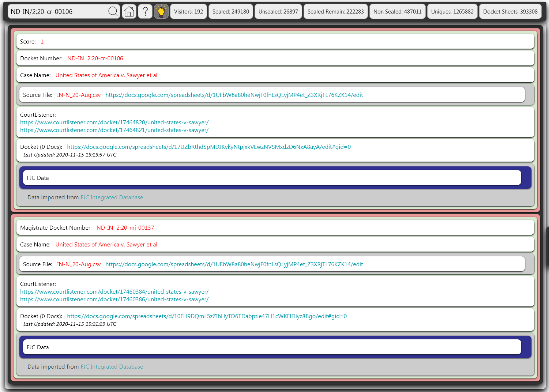The width and height of the screenshot is (549, 392).
Task: Follow FJC Integrated Database link in second card
Action: [112, 367]
